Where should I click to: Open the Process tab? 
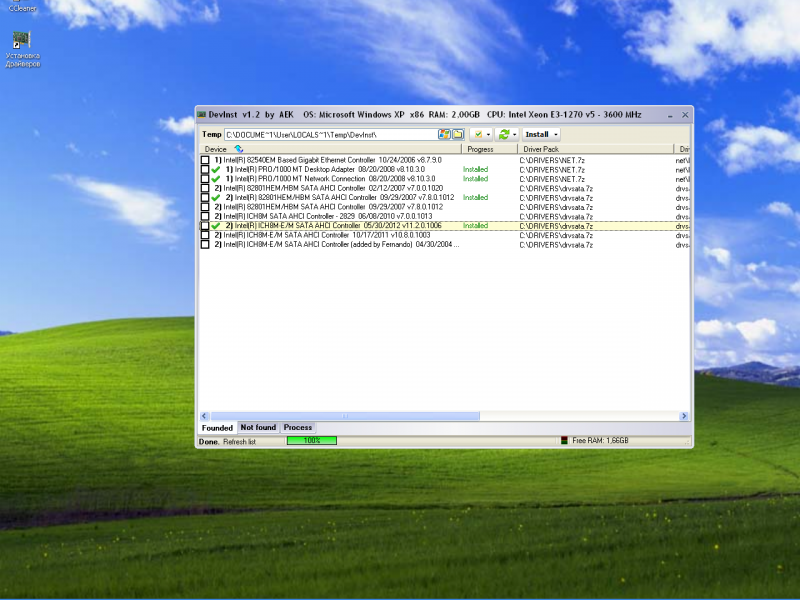(297, 427)
